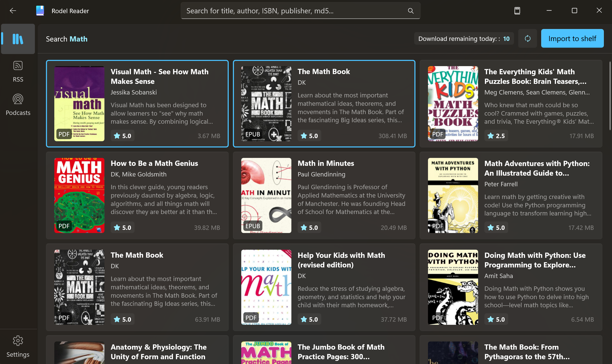Screen dimensions: 612x364
Task: Refresh download quota with the refresh icon
Action: tap(528, 39)
